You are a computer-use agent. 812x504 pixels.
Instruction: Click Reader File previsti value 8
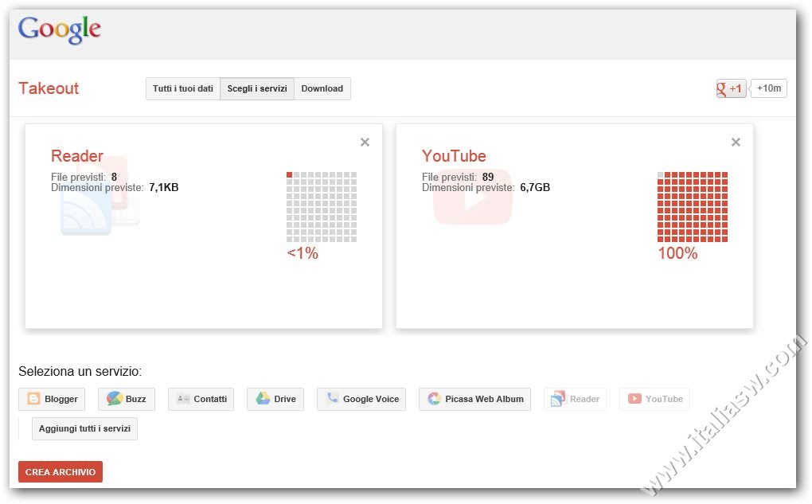click(x=114, y=177)
